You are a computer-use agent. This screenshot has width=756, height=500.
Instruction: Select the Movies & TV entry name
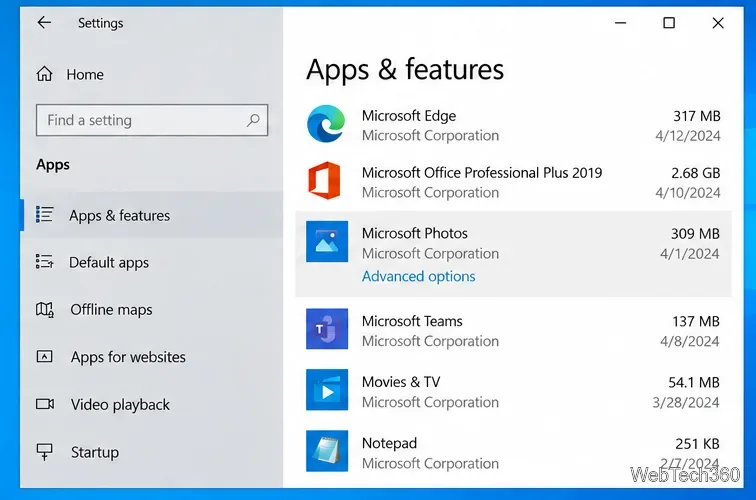point(401,382)
